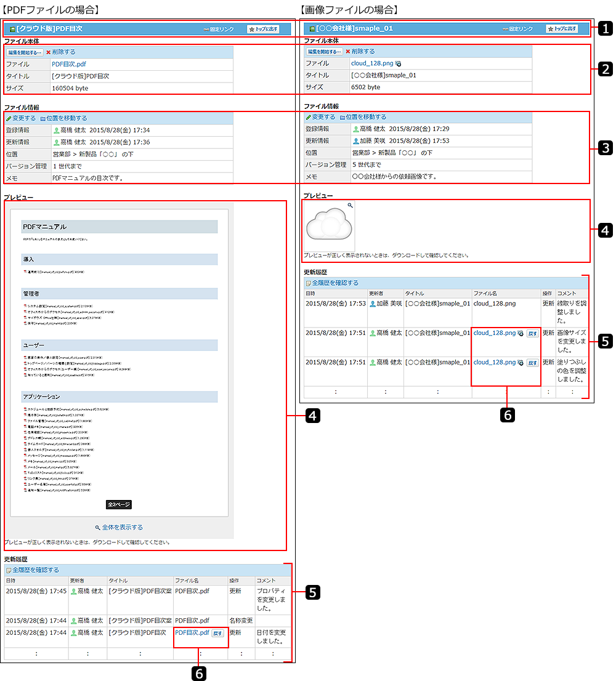Click folder icon next to 位置を移動する in image panel

(342, 117)
